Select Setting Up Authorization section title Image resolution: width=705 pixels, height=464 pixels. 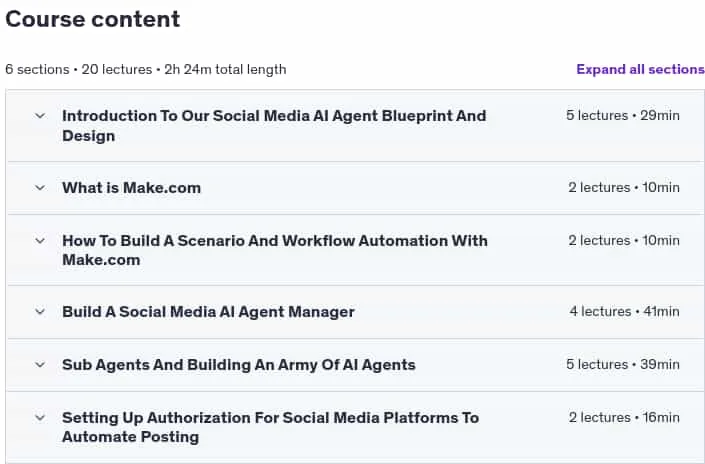click(x=270, y=427)
